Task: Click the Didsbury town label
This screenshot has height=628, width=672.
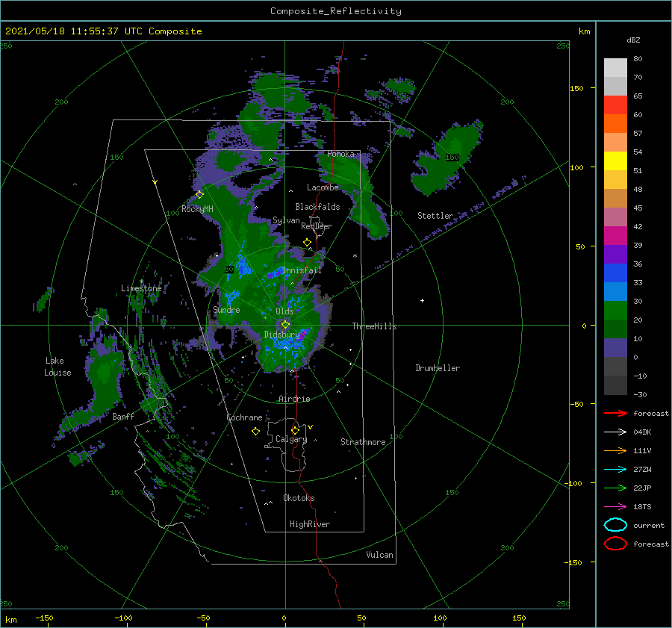Action: tap(281, 335)
